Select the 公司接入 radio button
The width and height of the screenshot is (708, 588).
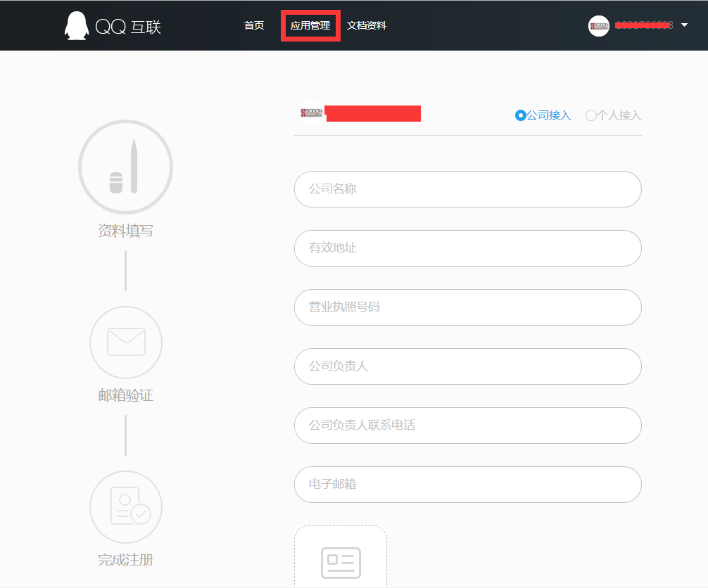pos(519,115)
